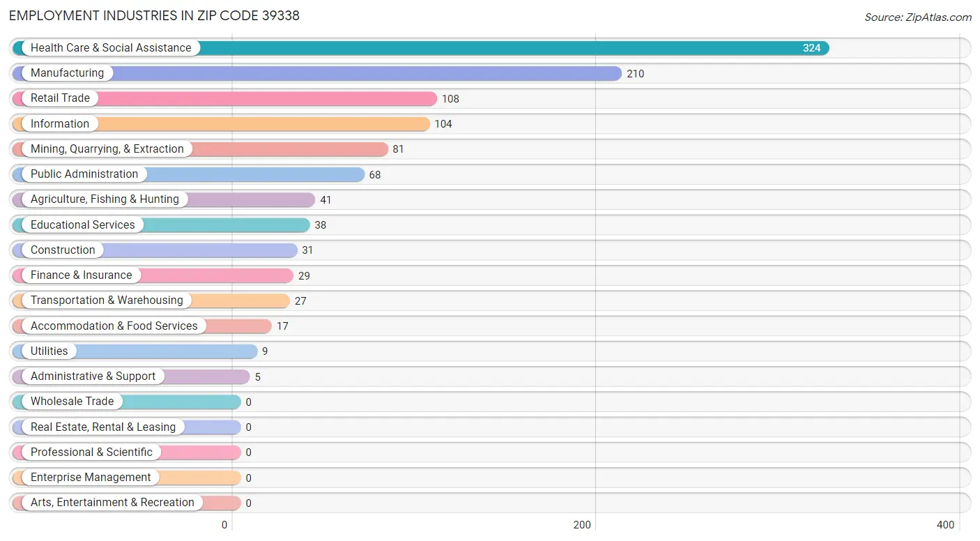Screen dimensions: 980x541
Task: Click the 68 value for Public Administration
Action: pos(375,175)
